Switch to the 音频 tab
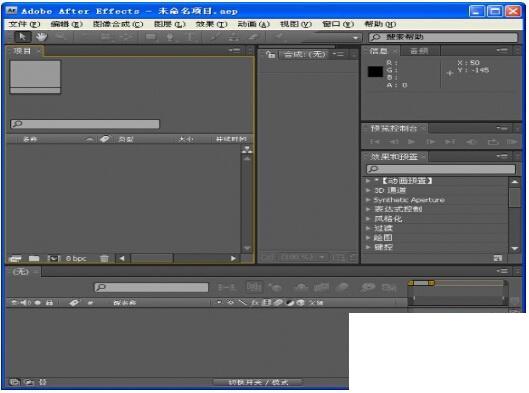 click(419, 51)
